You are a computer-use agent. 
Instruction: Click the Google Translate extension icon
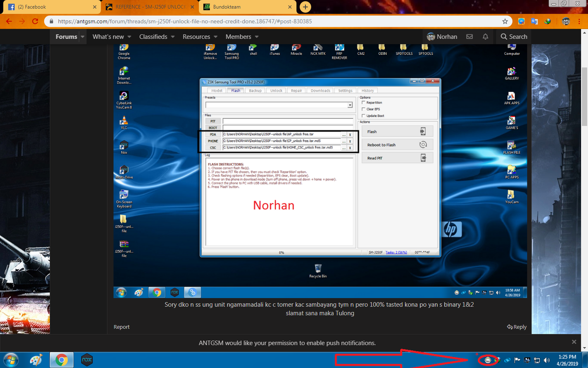pos(535,21)
